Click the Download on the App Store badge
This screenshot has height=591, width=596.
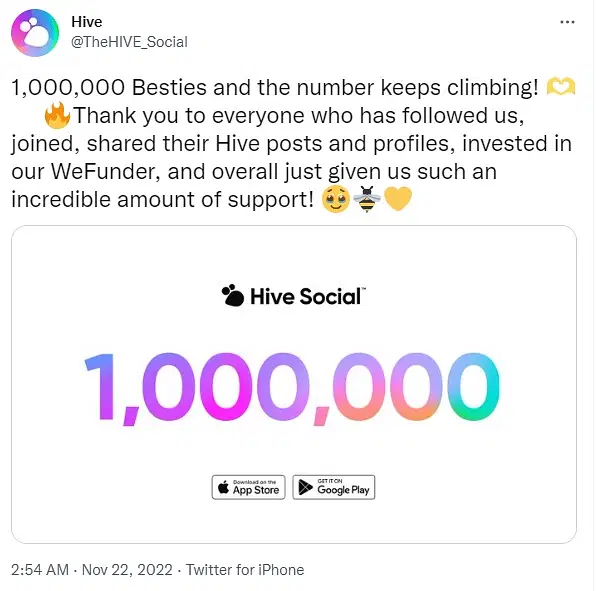(248, 487)
